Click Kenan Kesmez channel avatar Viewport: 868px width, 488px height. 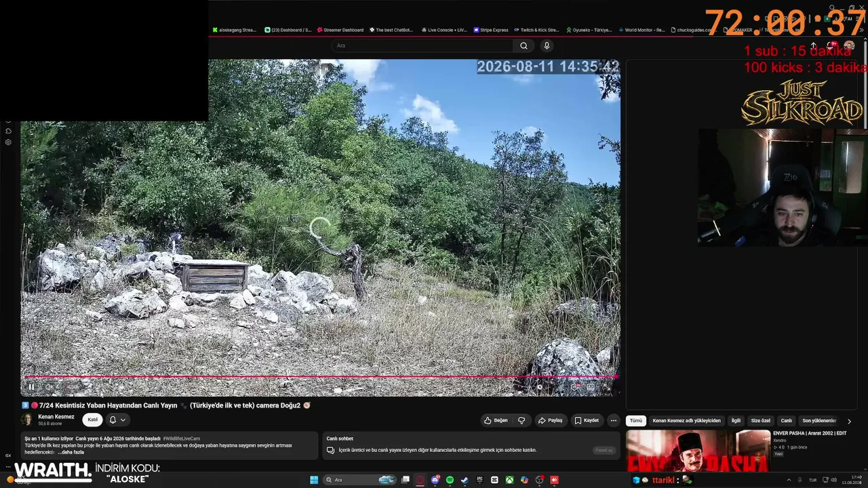27,420
